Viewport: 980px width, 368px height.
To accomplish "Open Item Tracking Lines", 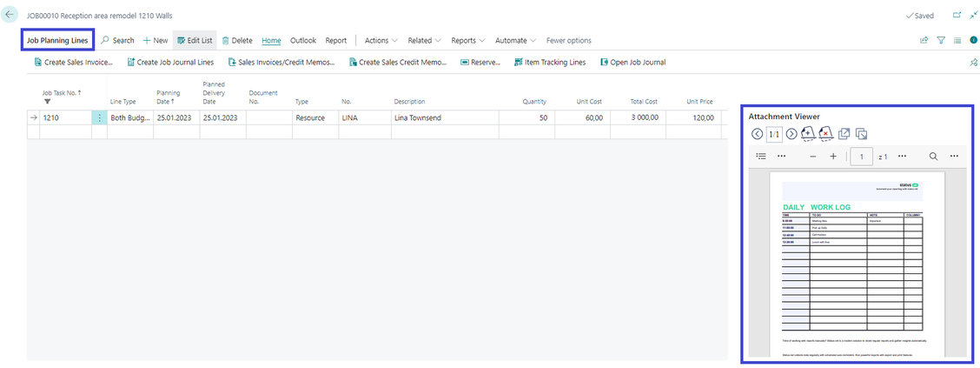I will tap(550, 63).
